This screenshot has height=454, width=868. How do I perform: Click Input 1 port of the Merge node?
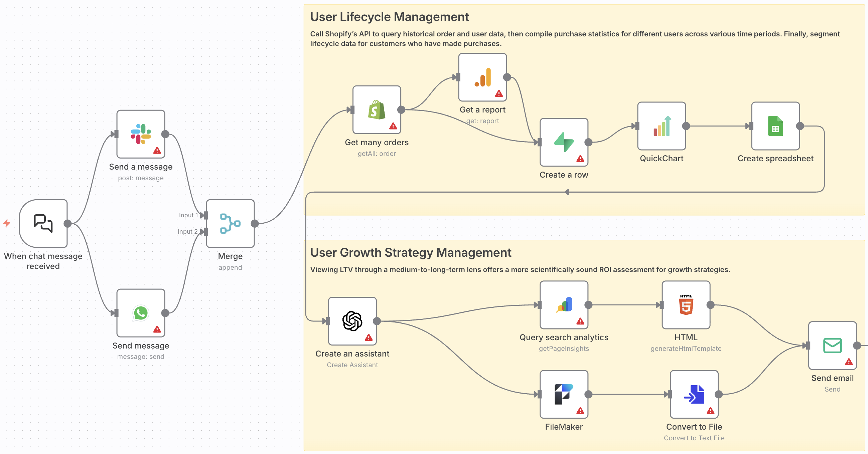[205, 215]
